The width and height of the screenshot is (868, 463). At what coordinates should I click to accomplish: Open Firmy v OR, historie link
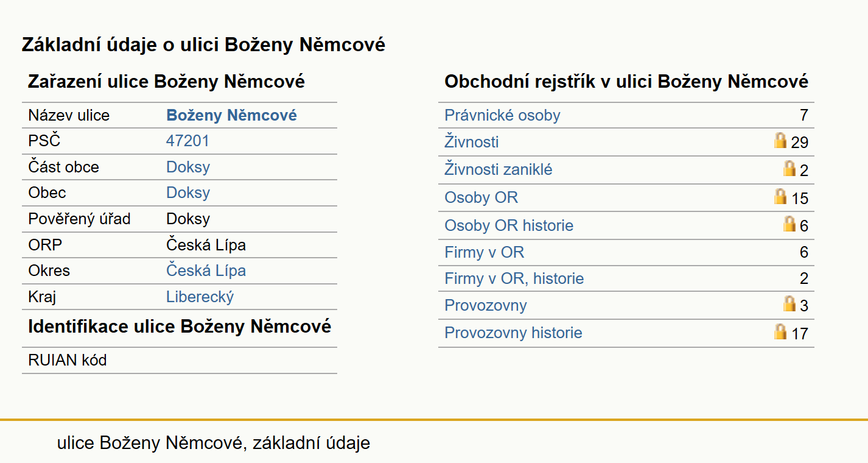514,278
